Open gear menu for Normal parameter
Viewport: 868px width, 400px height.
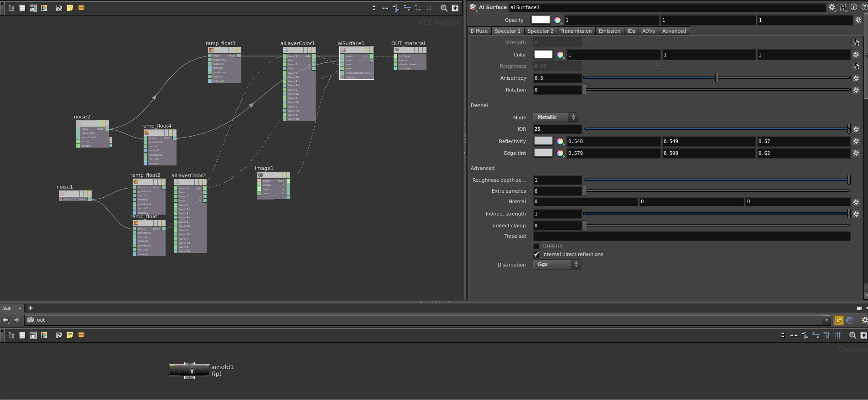(x=856, y=202)
